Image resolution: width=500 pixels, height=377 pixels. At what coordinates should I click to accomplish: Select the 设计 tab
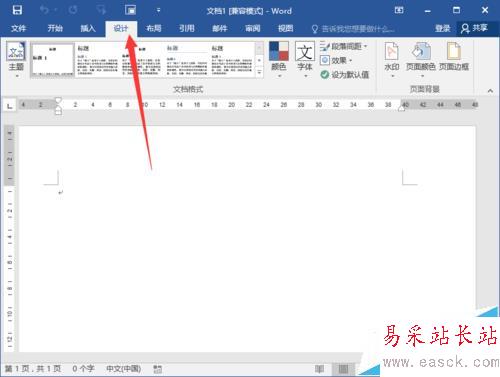(121, 28)
